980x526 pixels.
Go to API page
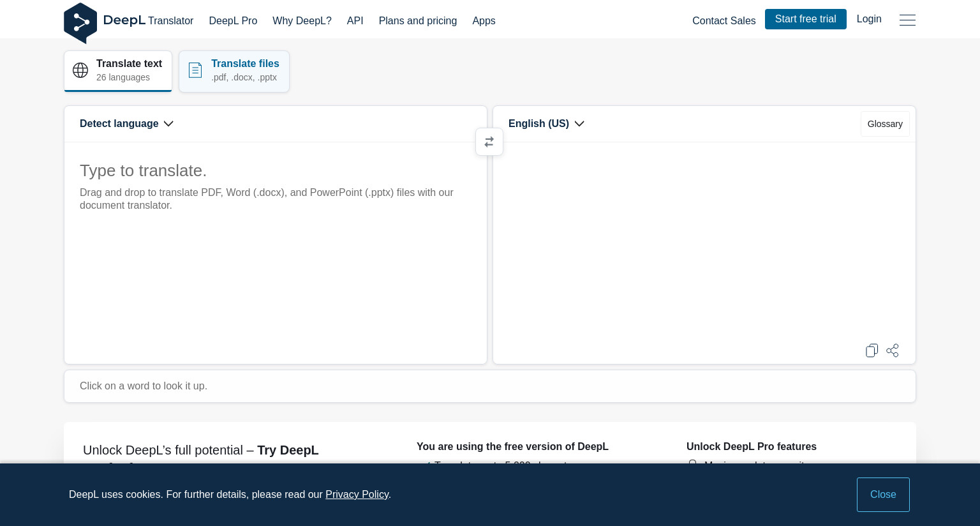click(x=355, y=21)
